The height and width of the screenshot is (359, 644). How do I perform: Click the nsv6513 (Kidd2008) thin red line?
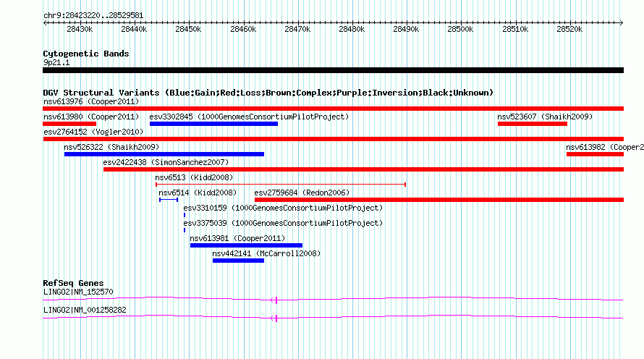tap(281, 185)
